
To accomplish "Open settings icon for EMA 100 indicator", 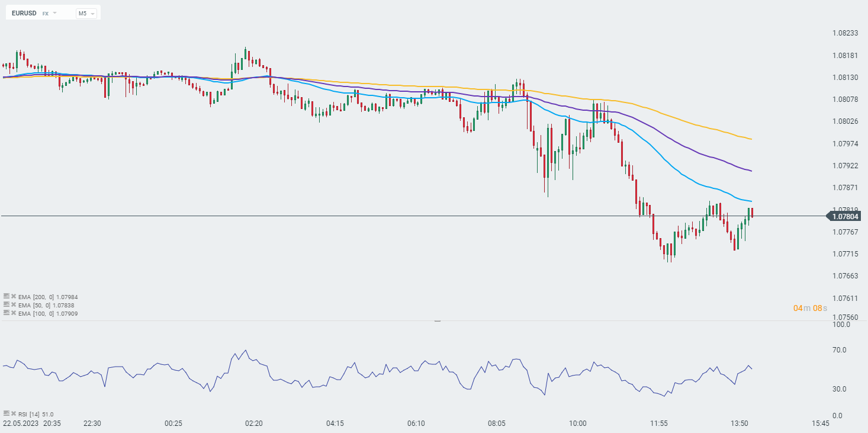I will pos(6,313).
